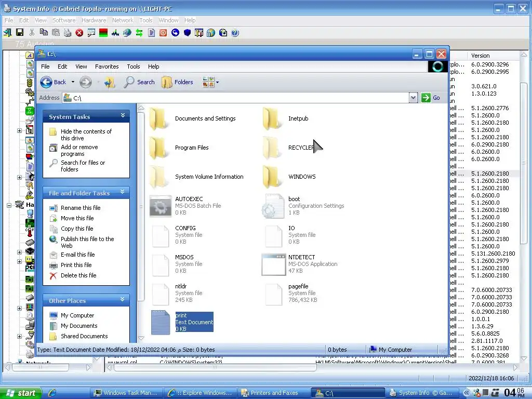Screen dimensions: 532x399
Task: Click the clipboard paste icon
Action: (x=56, y=33)
